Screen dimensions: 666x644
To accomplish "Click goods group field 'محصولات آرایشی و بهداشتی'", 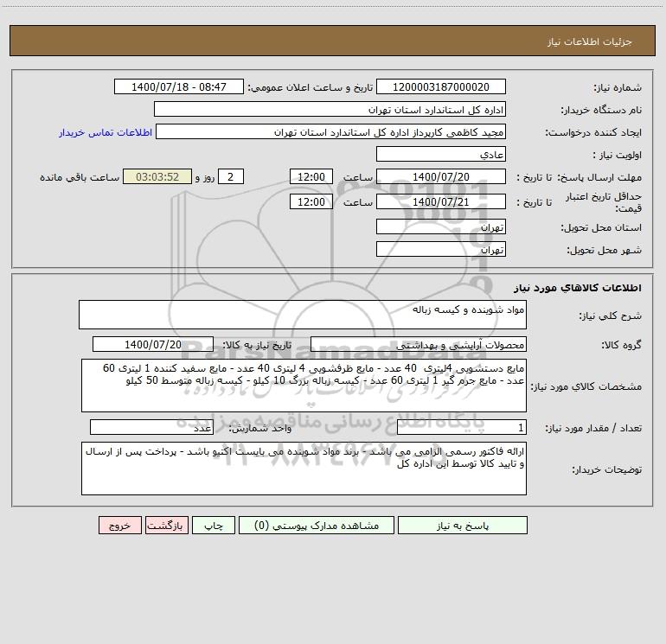I will pos(419,344).
